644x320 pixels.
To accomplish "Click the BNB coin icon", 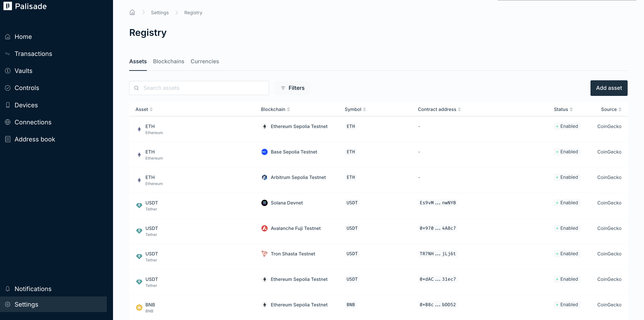I will point(139,307).
